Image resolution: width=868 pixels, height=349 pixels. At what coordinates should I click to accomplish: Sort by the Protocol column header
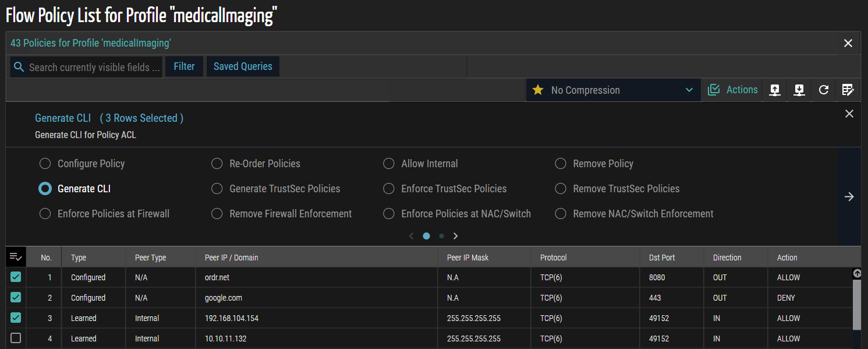click(x=553, y=258)
